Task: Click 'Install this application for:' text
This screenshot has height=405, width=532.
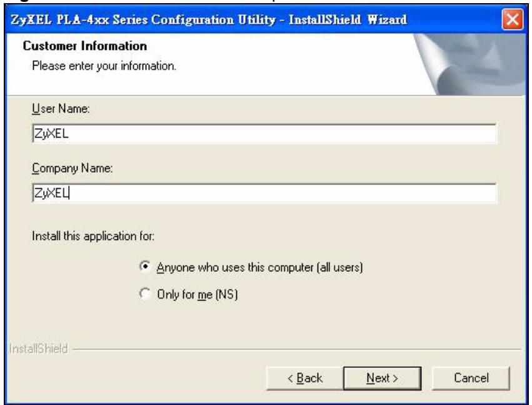Action: pos(93,236)
